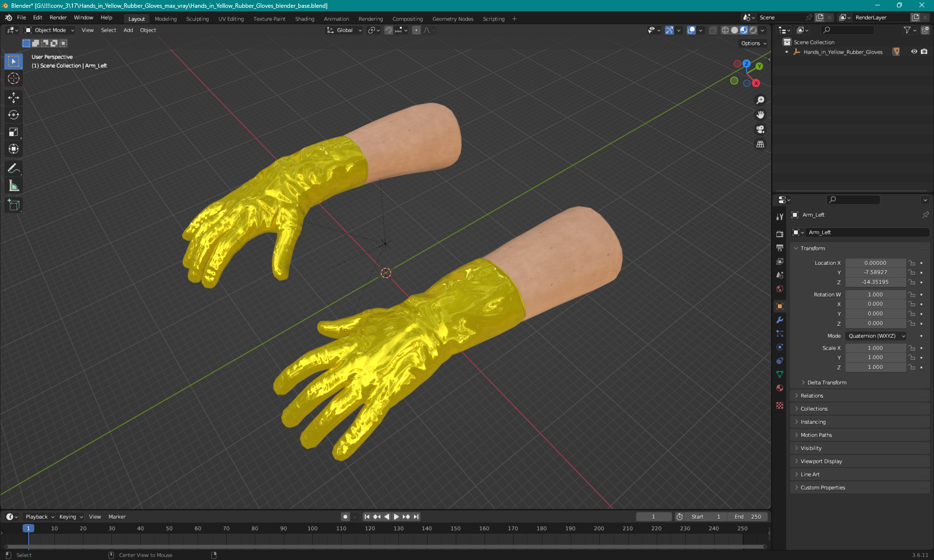
Task: Activate the Transform tool
Action: coord(14,149)
